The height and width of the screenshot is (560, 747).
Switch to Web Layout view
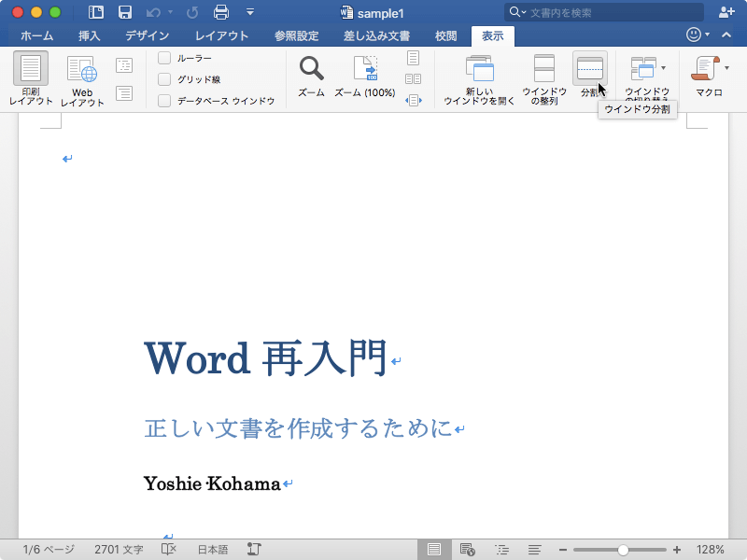(x=81, y=72)
